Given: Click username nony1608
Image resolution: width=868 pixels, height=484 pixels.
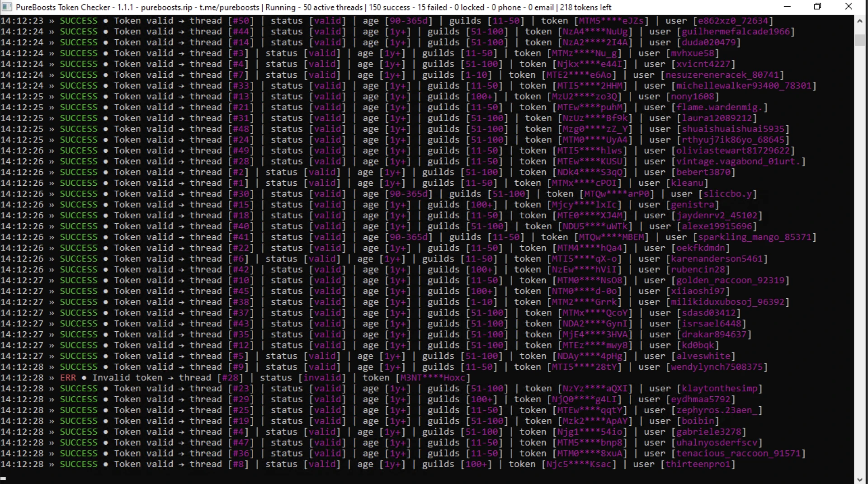Looking at the screenshot, I should [x=693, y=97].
